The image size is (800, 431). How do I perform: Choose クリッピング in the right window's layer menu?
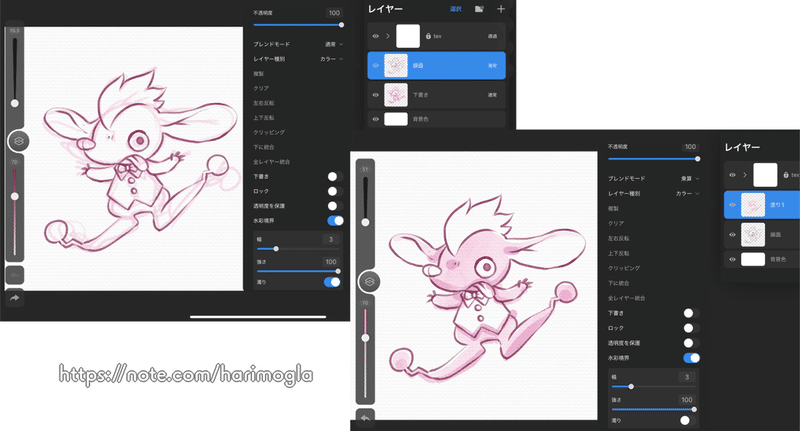click(623, 268)
